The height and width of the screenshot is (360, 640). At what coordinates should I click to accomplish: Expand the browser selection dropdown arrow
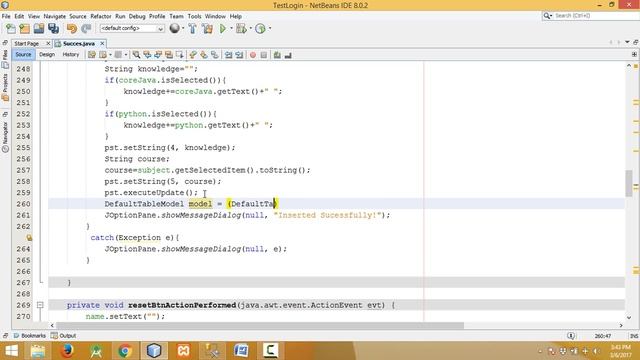pyautogui.click(x=183, y=29)
